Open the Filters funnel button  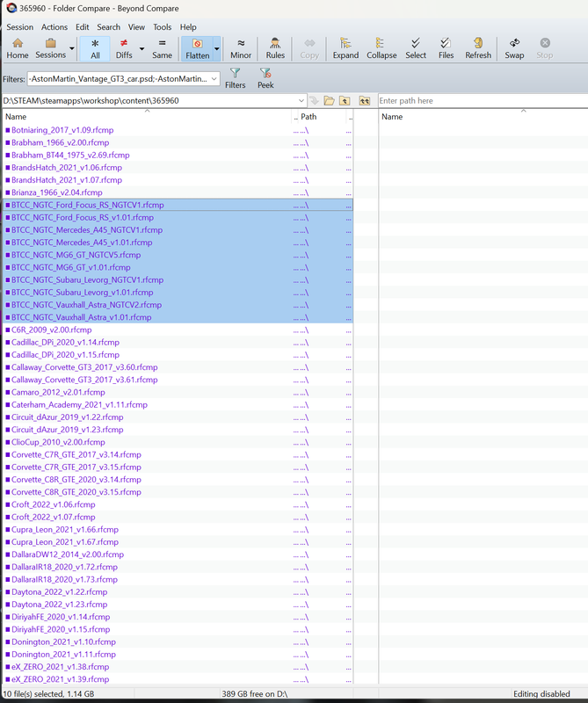[x=235, y=78]
